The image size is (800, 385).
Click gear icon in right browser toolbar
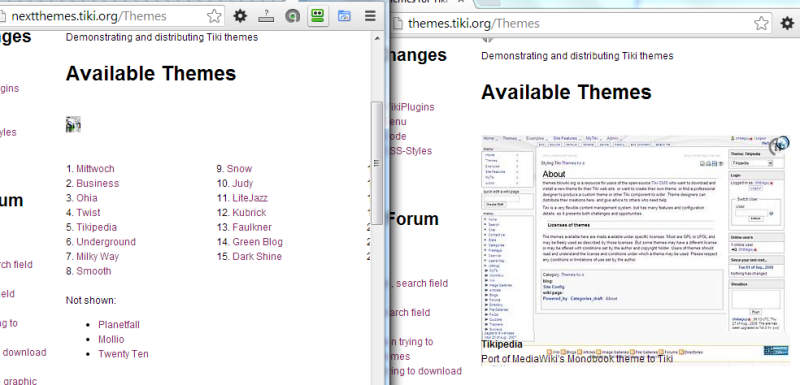pyautogui.click(x=788, y=23)
